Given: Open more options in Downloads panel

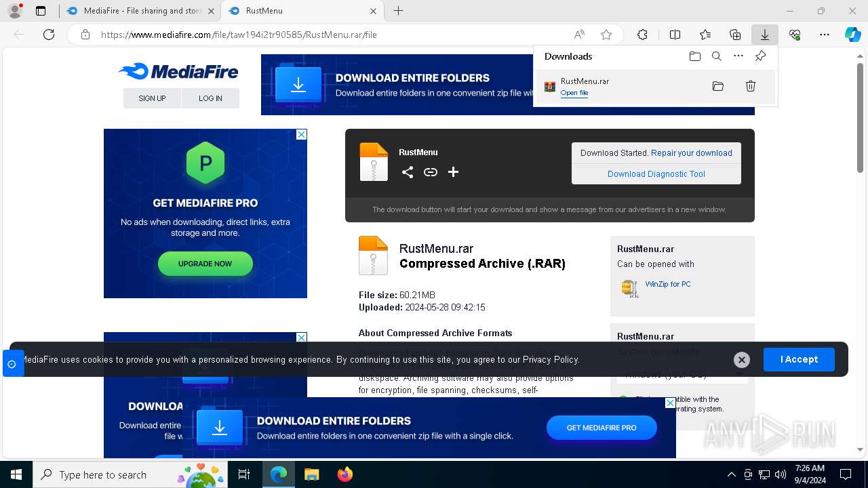Looking at the screenshot, I should [x=738, y=56].
